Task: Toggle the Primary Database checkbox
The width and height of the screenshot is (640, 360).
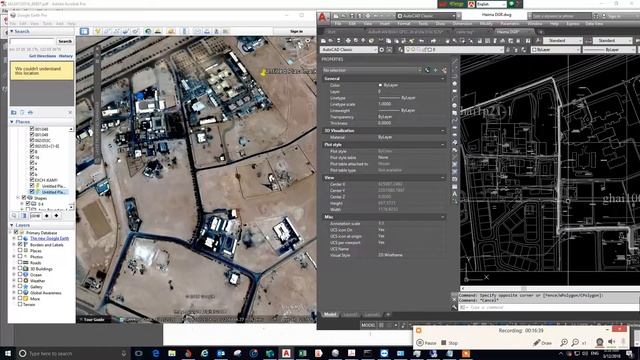Action: pyautogui.click(x=16, y=232)
